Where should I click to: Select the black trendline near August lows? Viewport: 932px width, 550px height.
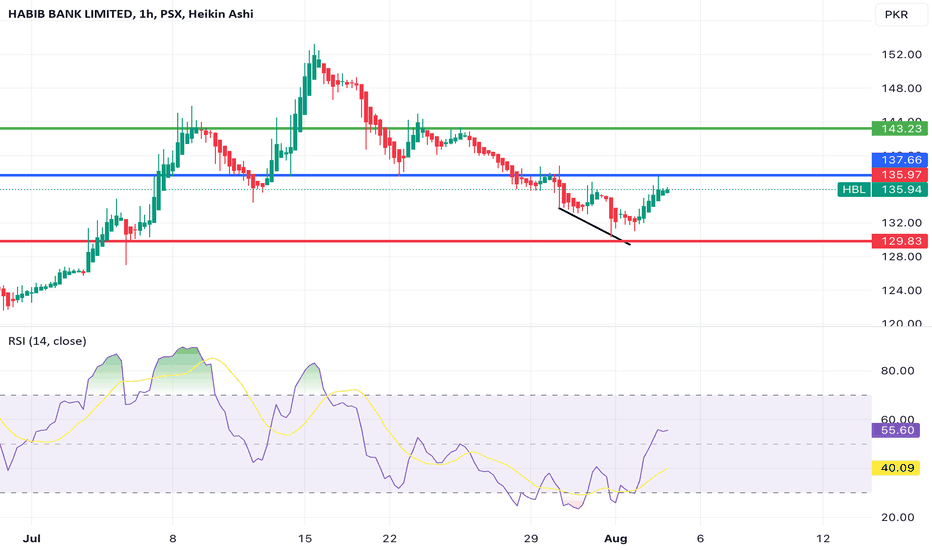tap(594, 226)
